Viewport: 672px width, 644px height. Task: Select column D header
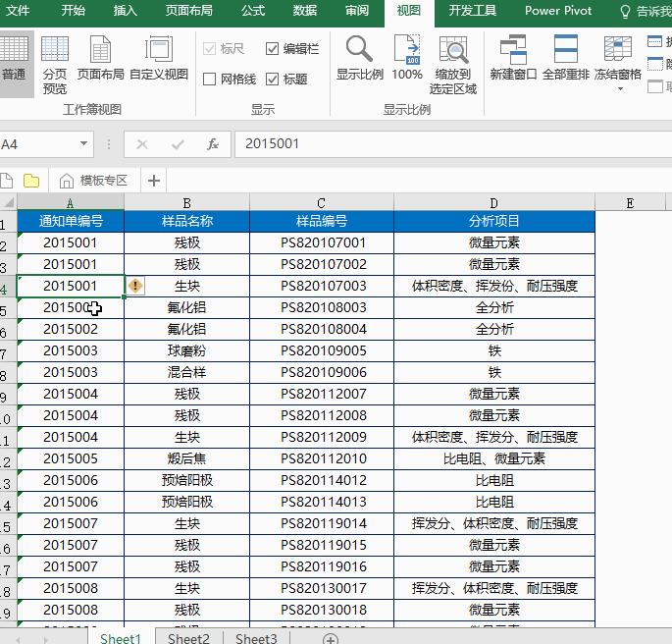tap(494, 202)
